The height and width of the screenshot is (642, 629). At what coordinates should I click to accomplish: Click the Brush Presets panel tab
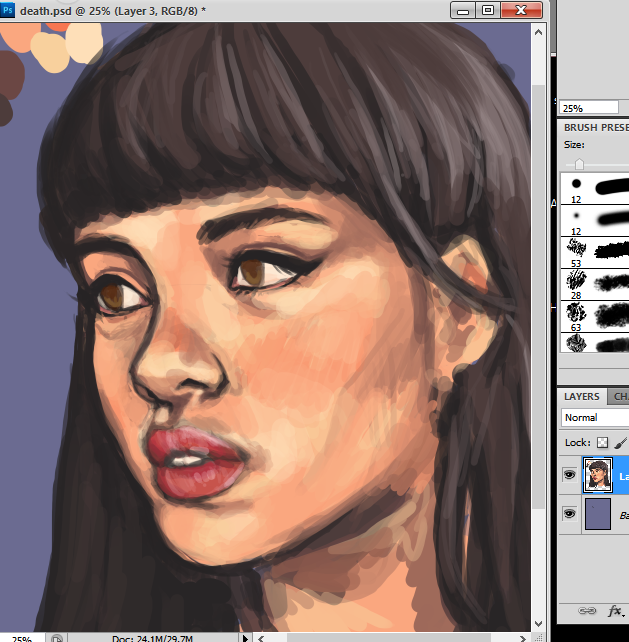596,128
